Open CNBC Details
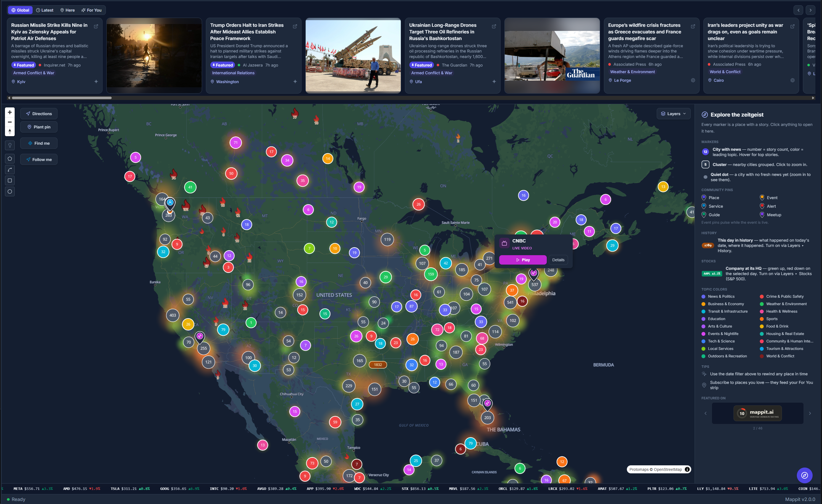 pyautogui.click(x=558, y=260)
